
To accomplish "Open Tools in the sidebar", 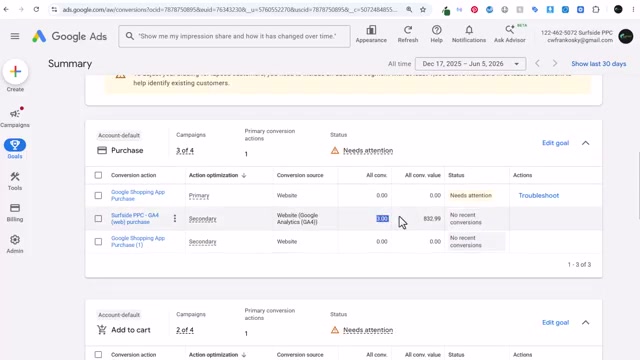I will click(x=15, y=181).
